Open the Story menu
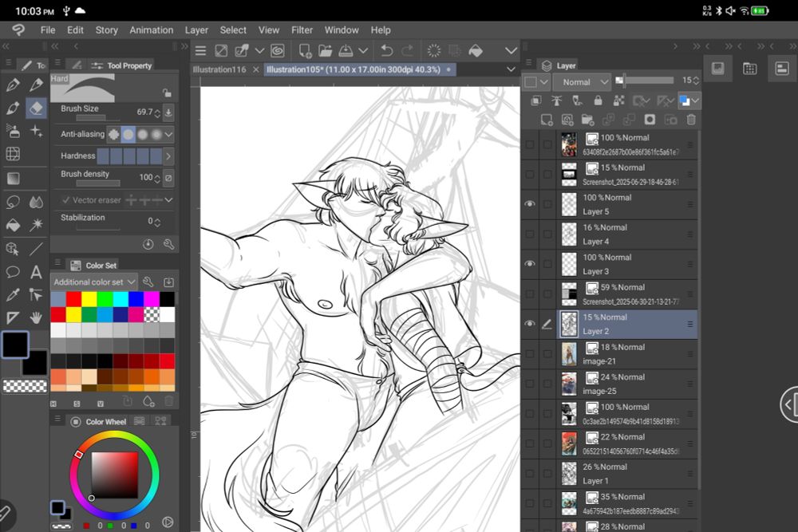The width and height of the screenshot is (798, 532). (106, 30)
